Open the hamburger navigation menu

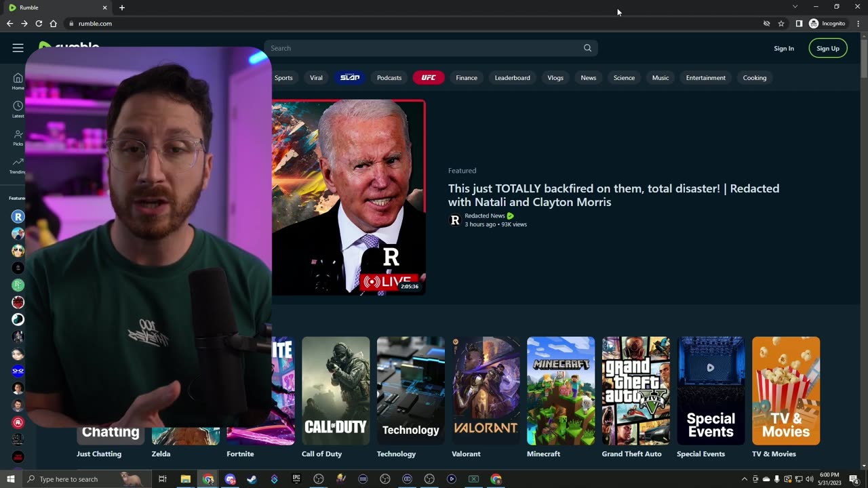18,48
